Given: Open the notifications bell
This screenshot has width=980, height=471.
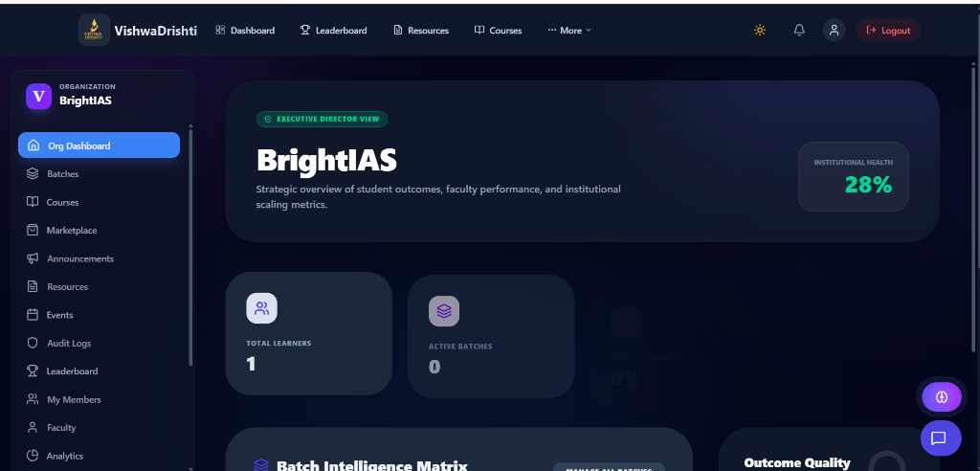Looking at the screenshot, I should 799,30.
